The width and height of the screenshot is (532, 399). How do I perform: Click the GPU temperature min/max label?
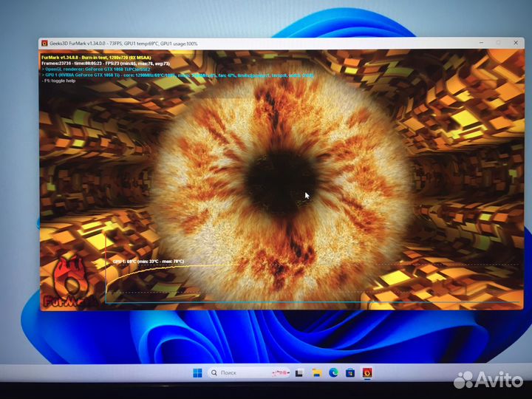tap(148, 261)
